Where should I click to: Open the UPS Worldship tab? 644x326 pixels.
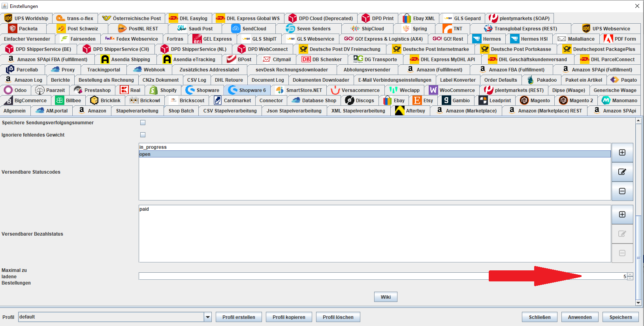coord(26,18)
